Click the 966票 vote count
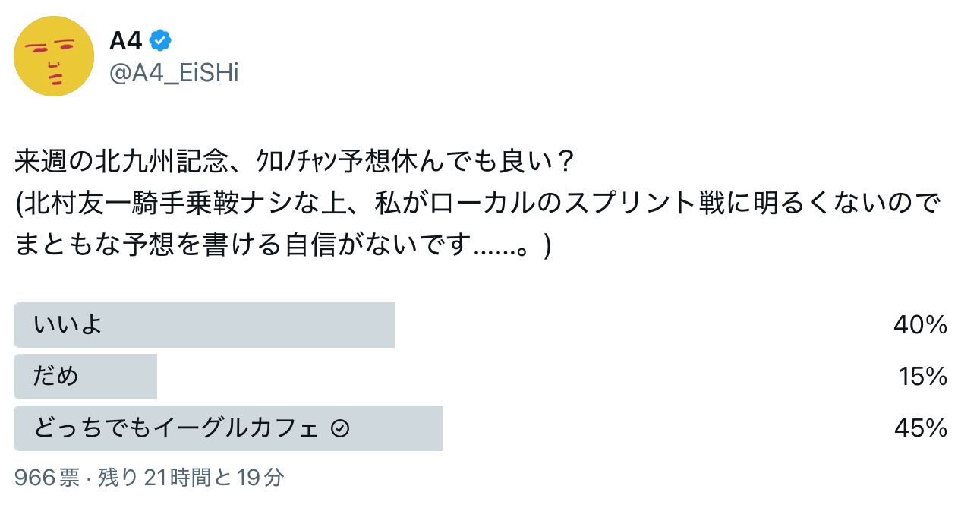The width and height of the screenshot is (980, 505). click(x=47, y=477)
